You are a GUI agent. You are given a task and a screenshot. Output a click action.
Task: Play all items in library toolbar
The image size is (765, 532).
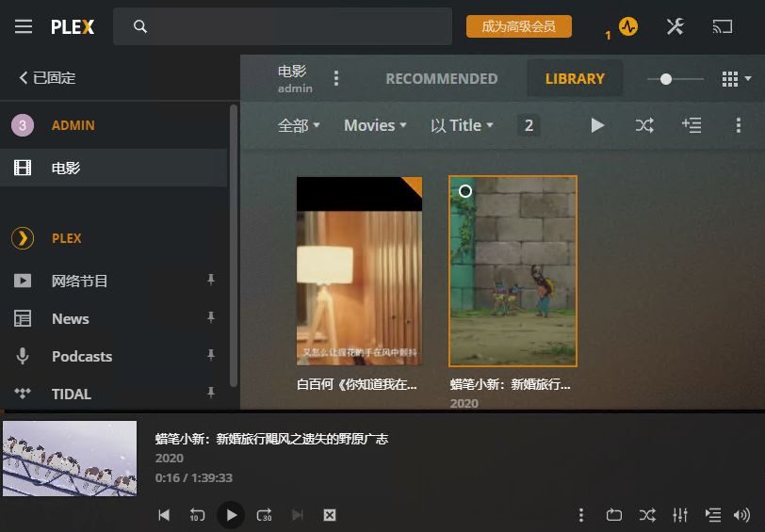(597, 125)
